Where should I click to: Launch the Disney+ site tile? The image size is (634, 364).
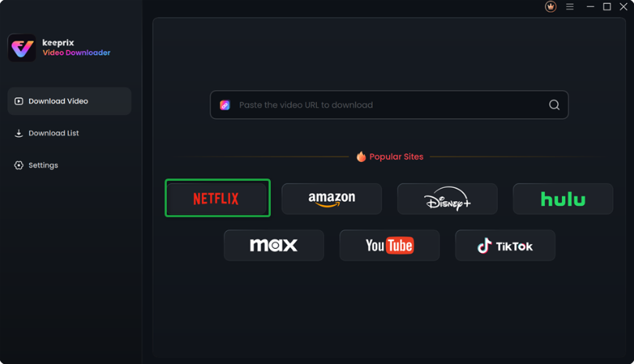[x=447, y=199]
